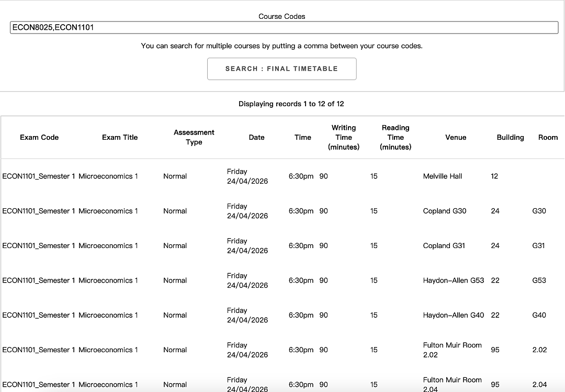Click the date in the Haydon-Allen G53 row
Viewport: 565px width, 392px height.
point(247,281)
